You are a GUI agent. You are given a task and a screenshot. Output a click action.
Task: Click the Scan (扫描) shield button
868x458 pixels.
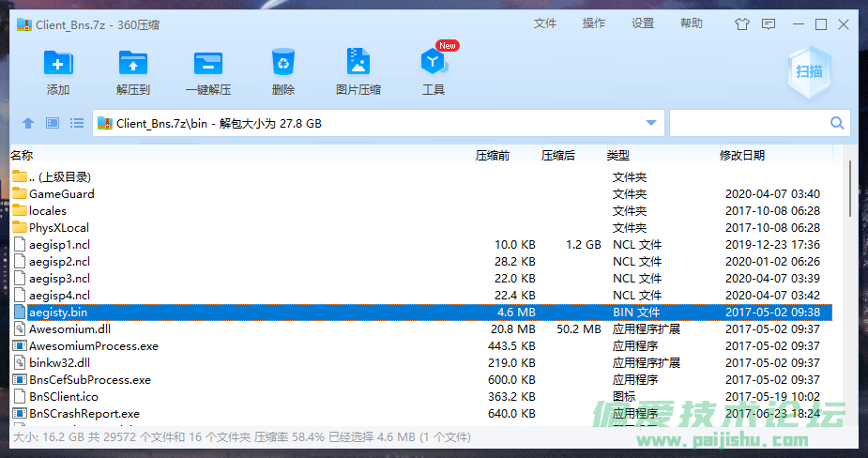(x=809, y=71)
